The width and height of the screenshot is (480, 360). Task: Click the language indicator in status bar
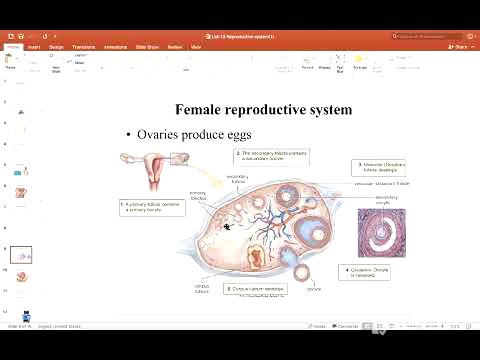coord(59,326)
